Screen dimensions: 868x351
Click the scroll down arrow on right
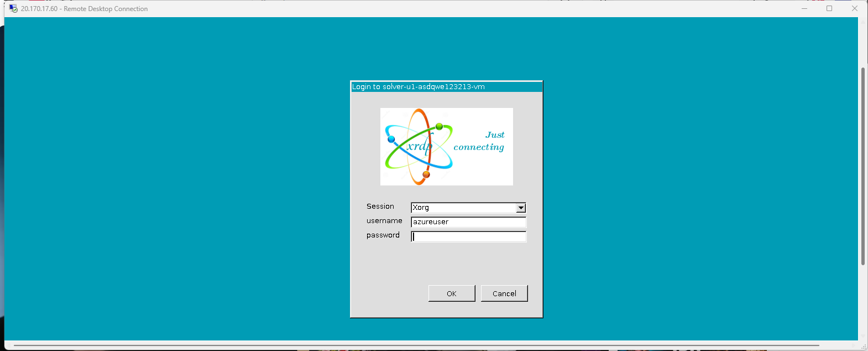[x=863, y=336]
